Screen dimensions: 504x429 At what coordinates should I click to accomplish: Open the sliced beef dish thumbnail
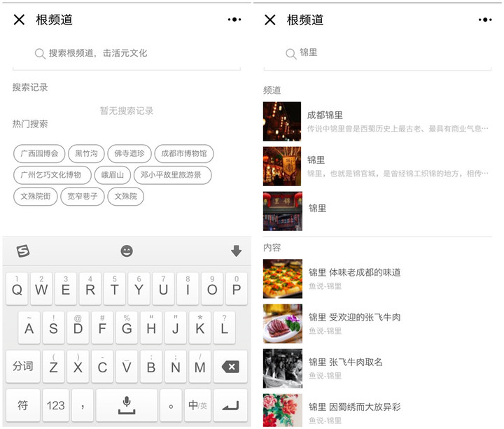point(283,323)
